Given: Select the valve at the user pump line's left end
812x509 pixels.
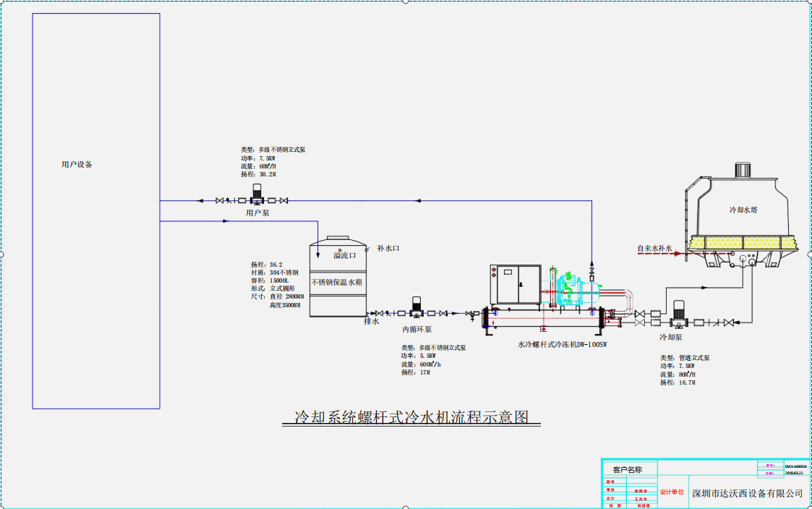Looking at the screenshot, I should point(220,200).
